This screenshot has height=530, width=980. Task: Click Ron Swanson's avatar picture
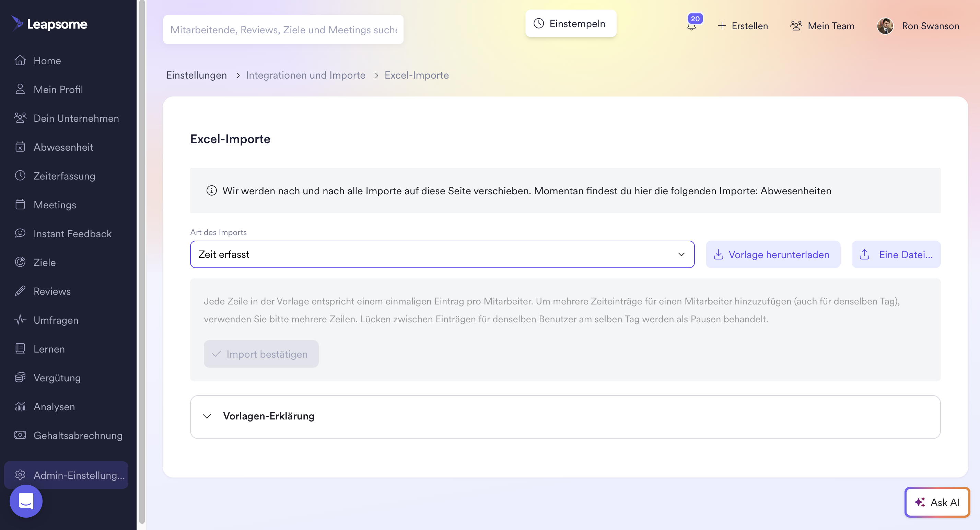(885, 26)
